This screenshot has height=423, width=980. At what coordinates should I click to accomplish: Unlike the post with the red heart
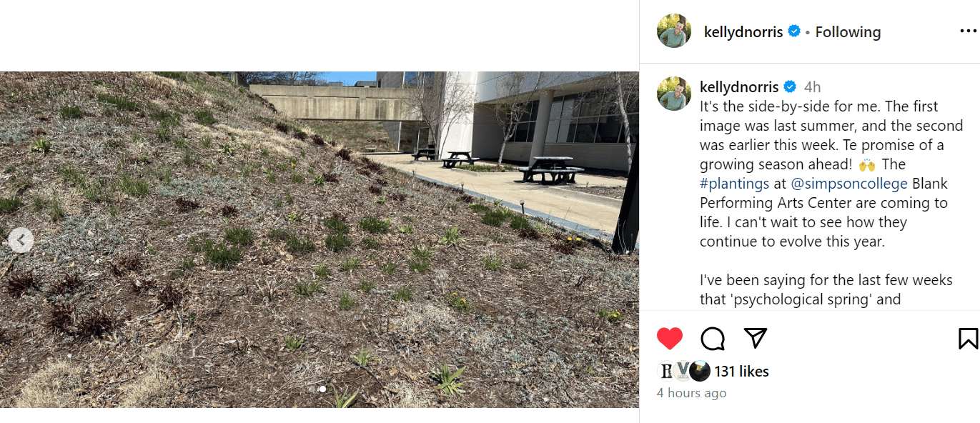(x=670, y=338)
